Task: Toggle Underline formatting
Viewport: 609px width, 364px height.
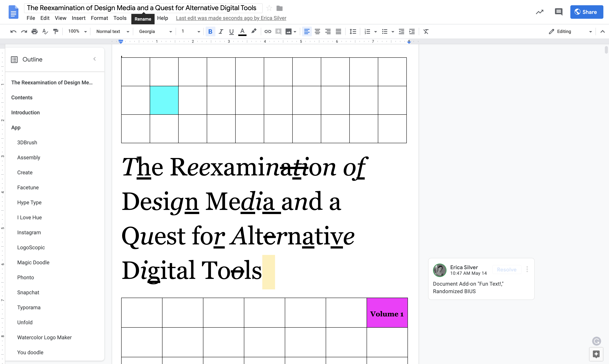Action: click(x=231, y=31)
